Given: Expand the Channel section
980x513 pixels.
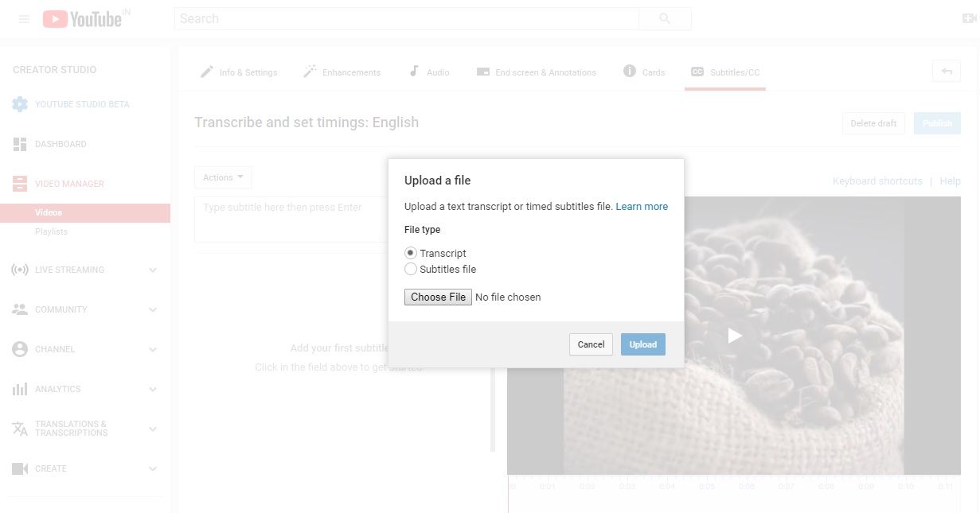Looking at the screenshot, I should [153, 349].
